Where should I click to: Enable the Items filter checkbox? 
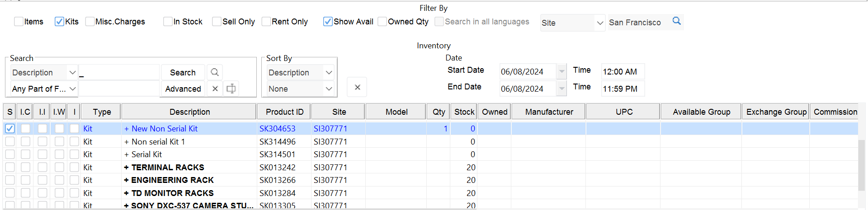click(x=19, y=22)
